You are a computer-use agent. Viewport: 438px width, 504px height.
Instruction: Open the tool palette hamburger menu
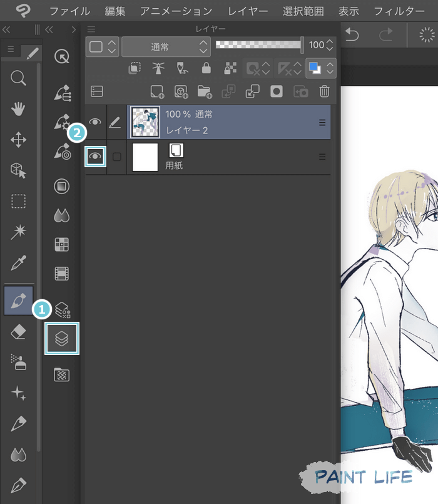(x=11, y=49)
